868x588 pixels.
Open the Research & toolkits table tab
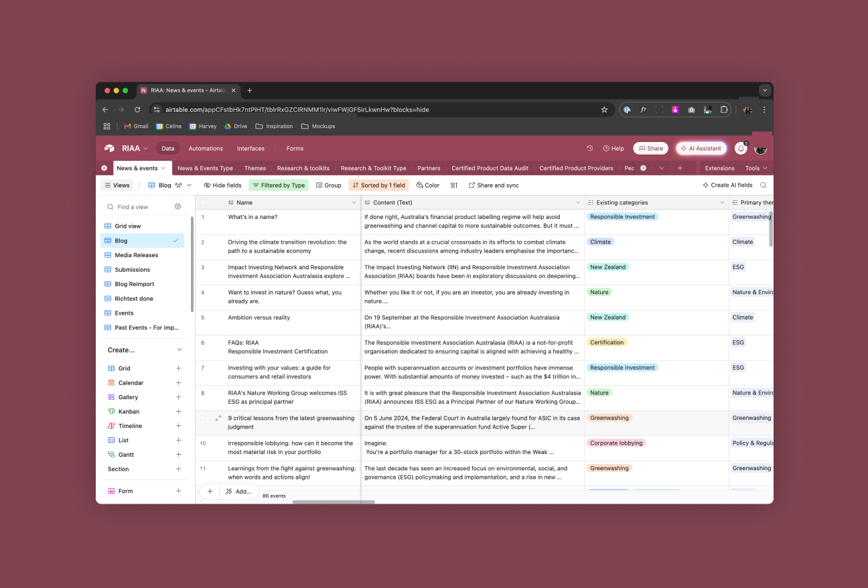[303, 168]
